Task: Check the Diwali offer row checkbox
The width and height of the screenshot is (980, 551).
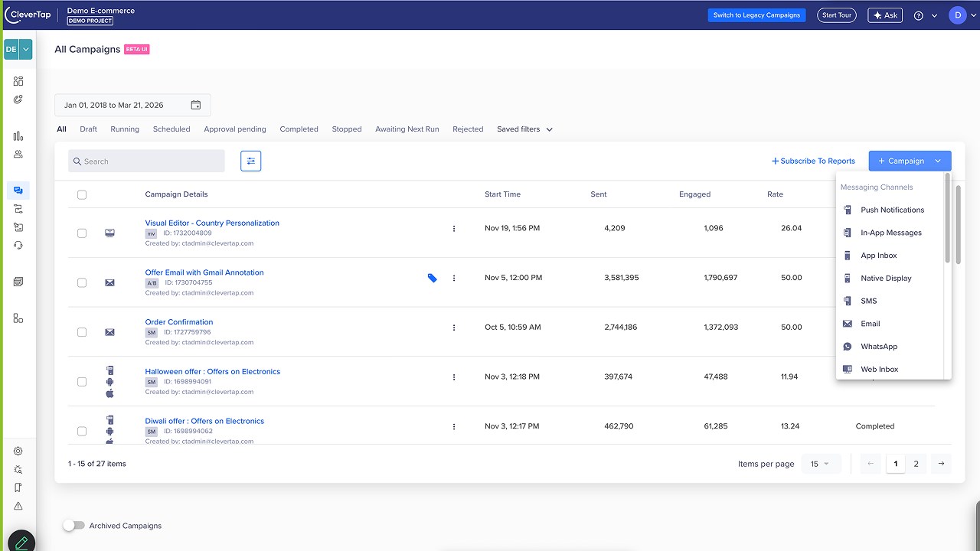Action: [x=82, y=431]
